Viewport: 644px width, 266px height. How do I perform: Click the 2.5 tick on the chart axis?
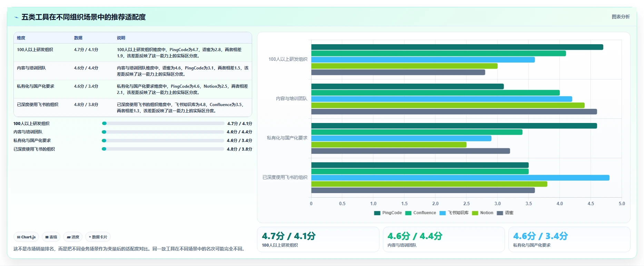(x=466, y=204)
